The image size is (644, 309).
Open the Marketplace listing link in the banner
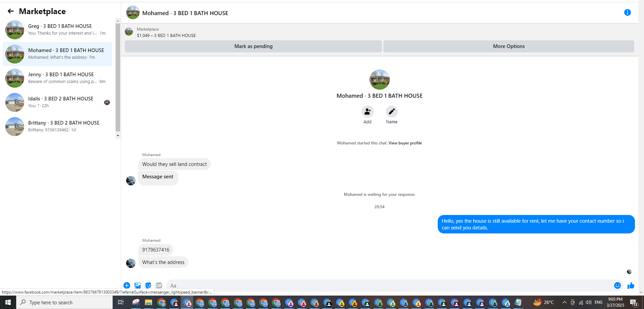tap(166, 36)
